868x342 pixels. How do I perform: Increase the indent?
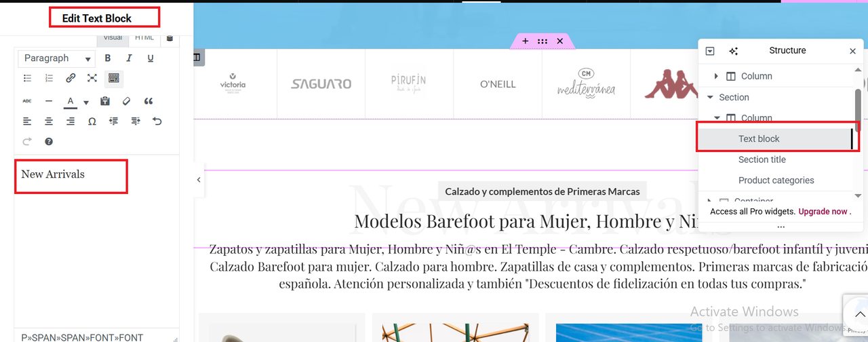136,121
